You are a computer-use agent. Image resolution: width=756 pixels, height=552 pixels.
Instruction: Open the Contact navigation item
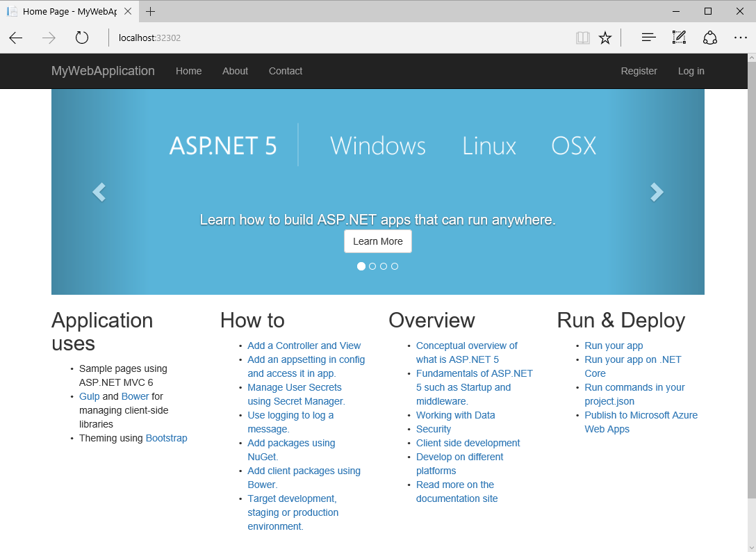click(x=285, y=71)
